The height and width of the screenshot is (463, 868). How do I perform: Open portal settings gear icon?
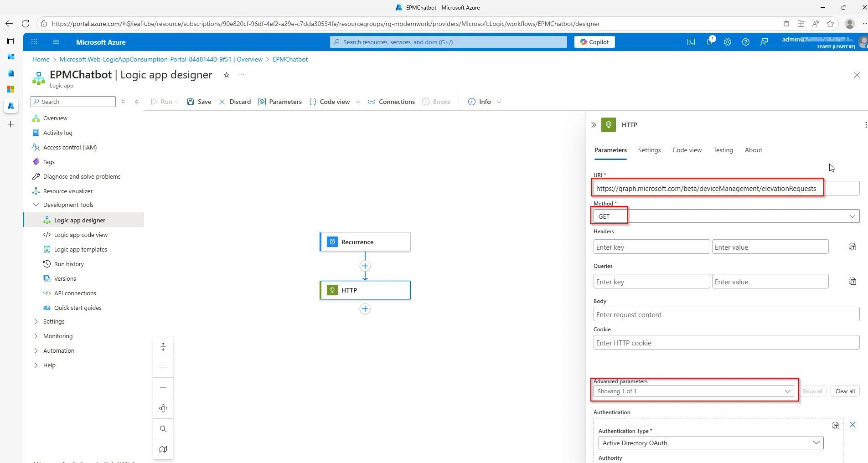728,42
